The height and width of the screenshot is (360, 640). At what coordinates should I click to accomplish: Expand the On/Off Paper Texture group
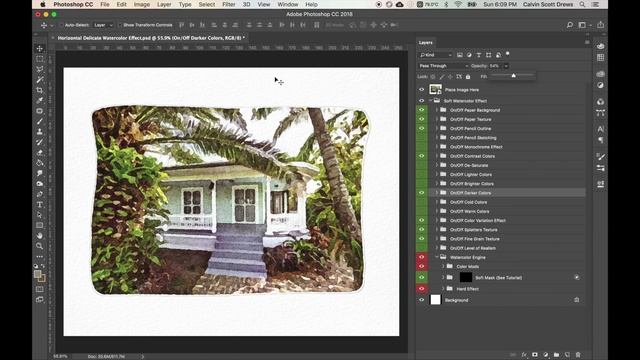[x=437, y=119]
